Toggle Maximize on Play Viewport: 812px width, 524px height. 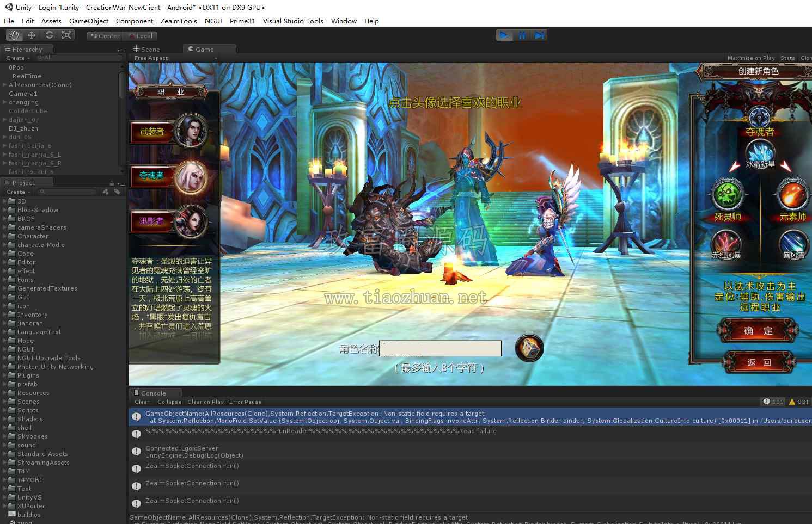pos(751,58)
